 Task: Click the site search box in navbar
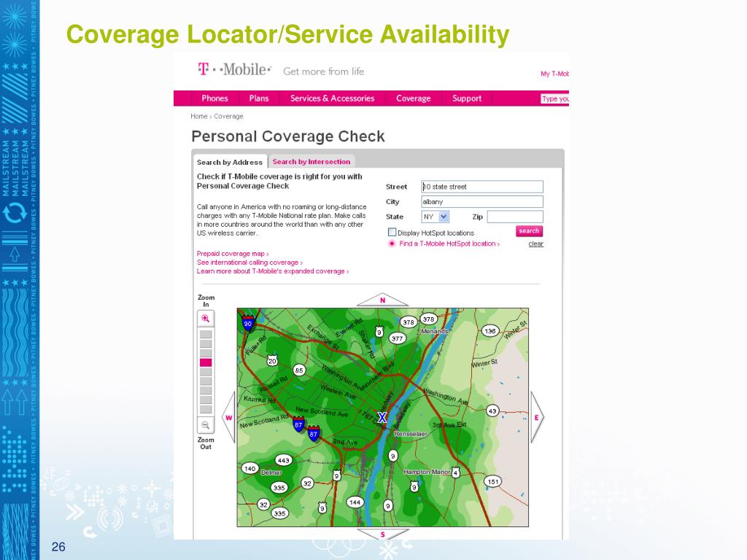coord(555,98)
